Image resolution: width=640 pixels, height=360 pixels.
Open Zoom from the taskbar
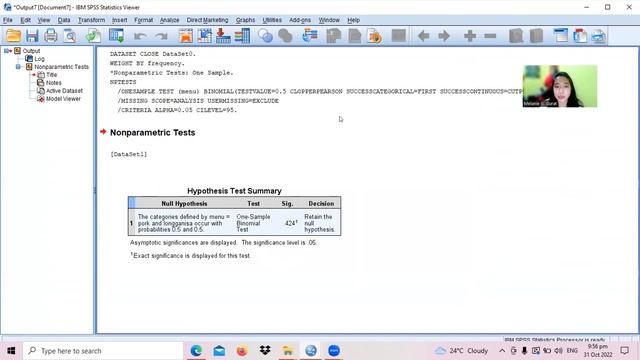point(334,351)
